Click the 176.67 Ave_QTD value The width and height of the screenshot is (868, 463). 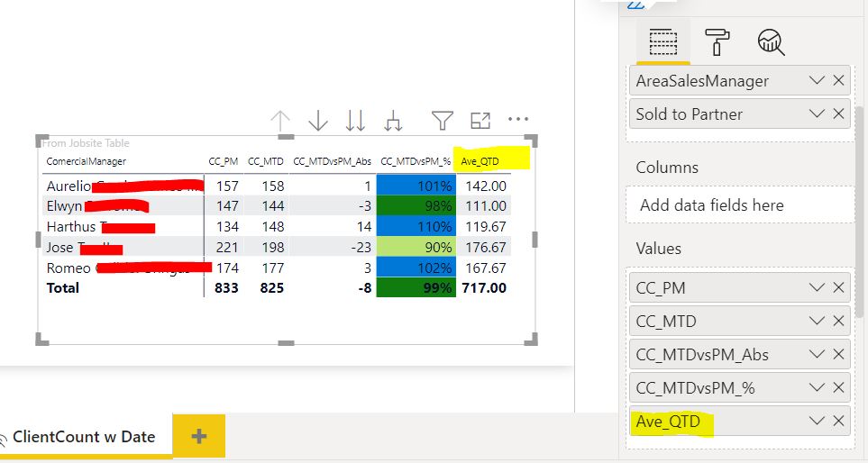[x=486, y=248]
